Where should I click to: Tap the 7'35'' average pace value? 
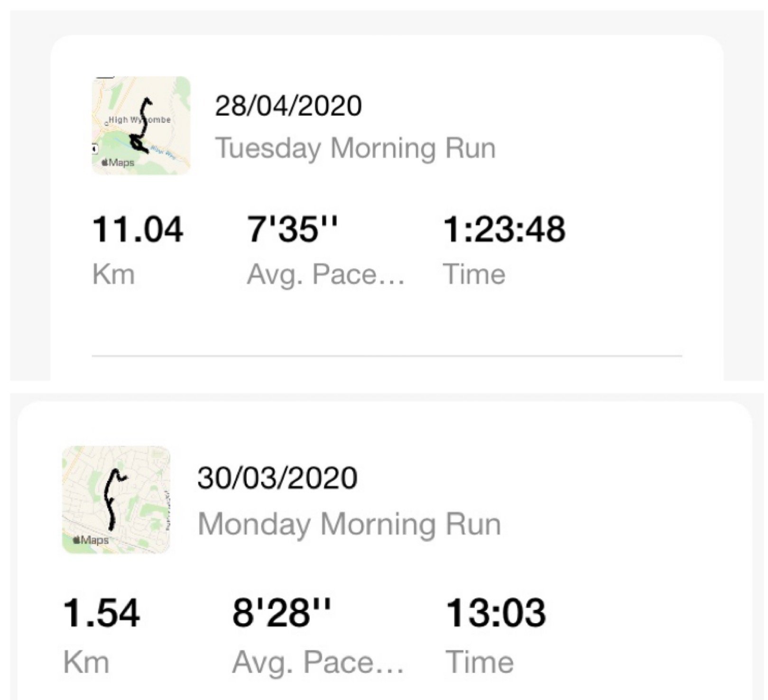pos(292,230)
